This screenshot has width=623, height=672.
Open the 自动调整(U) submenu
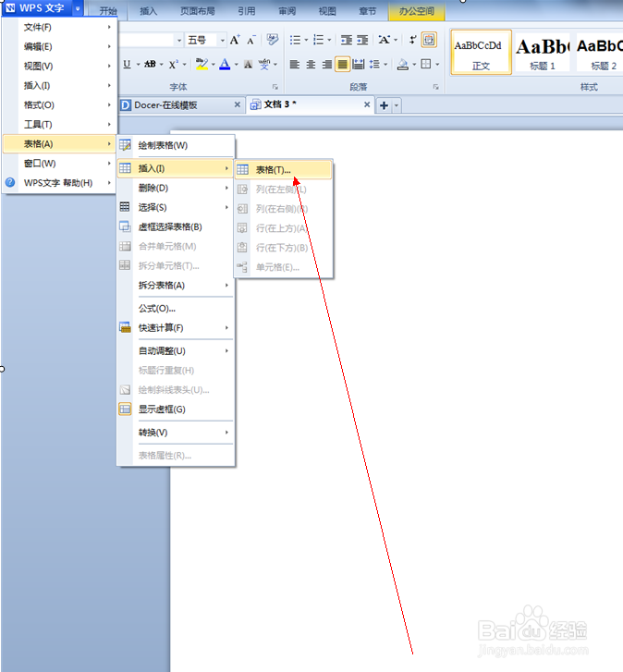tap(177, 351)
